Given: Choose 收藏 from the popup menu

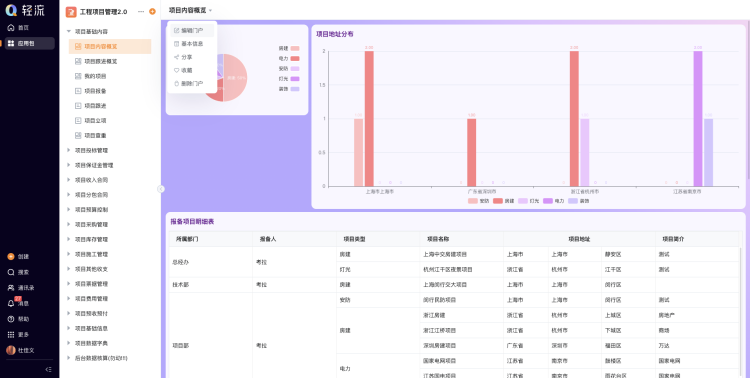Looking at the screenshot, I should click(x=192, y=70).
